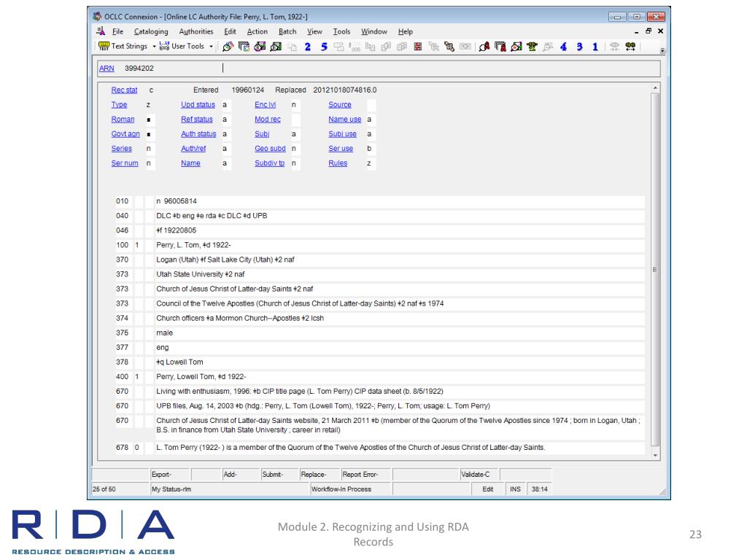The height and width of the screenshot is (560, 747).
Task: Click the 378 field Lowell Tom
Action: coord(399,362)
